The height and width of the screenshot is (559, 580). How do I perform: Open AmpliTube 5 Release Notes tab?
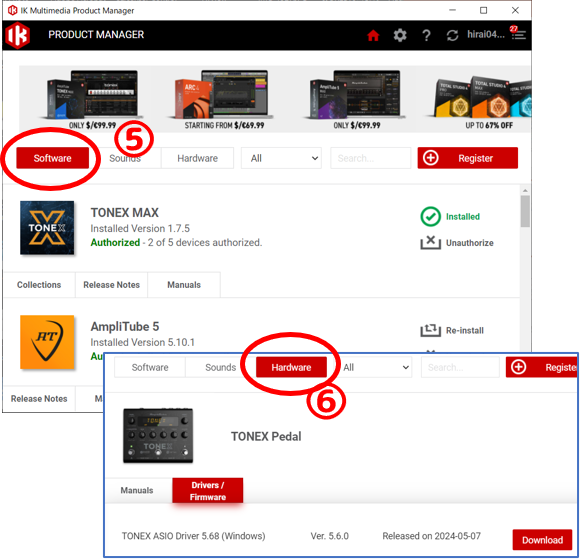point(39,398)
